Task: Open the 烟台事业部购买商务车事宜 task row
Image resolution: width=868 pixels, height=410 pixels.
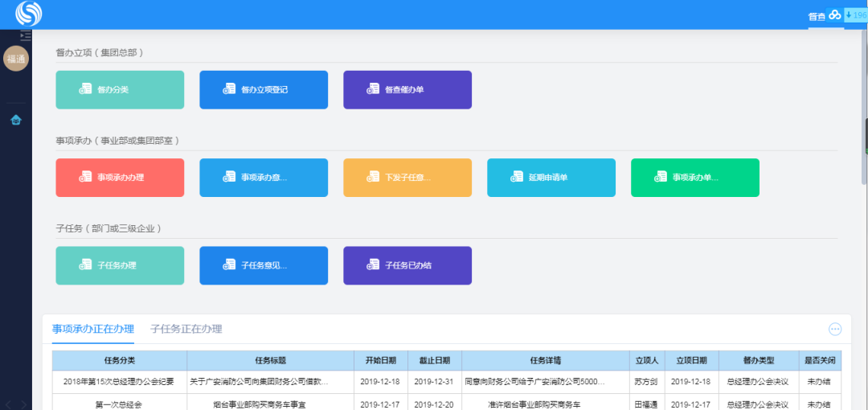Action: coord(259,404)
